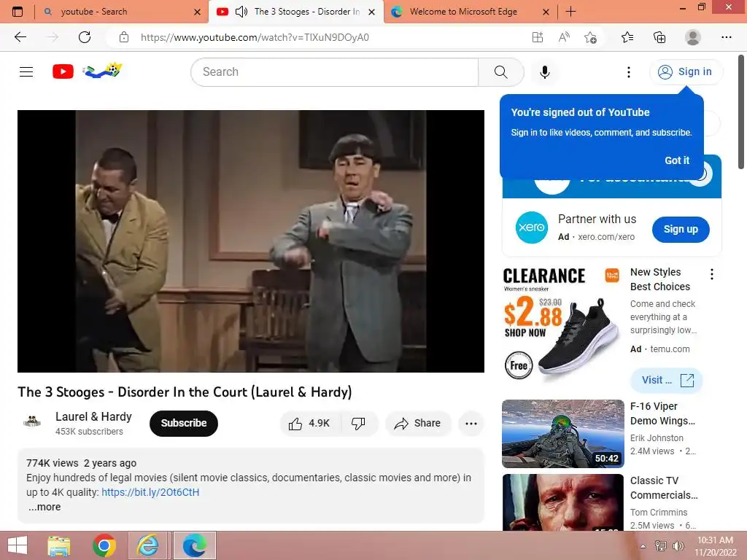The width and height of the screenshot is (747, 560).
Task: Click Microsoft Edge taskbar icon
Action: coord(194,545)
